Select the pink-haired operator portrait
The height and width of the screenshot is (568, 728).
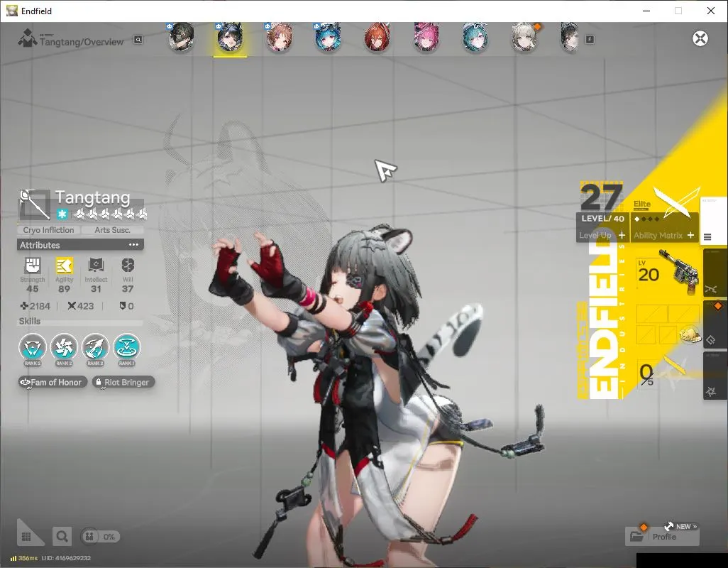coord(426,38)
